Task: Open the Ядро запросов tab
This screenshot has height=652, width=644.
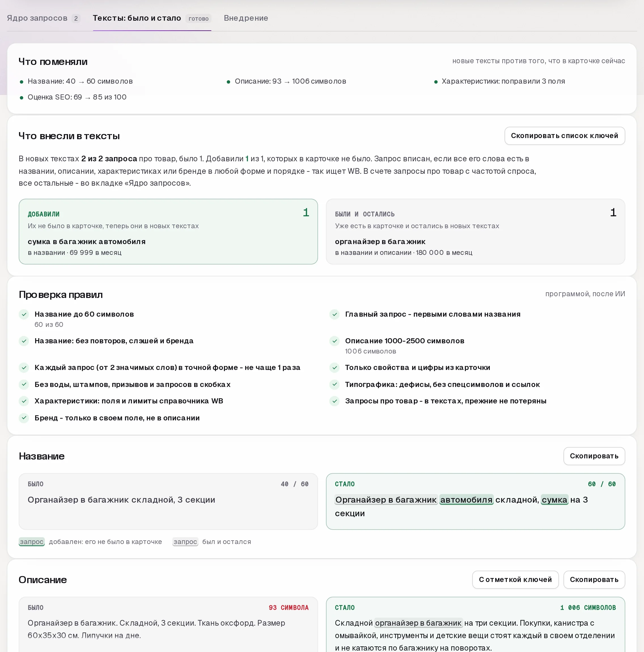Action: click(43, 18)
